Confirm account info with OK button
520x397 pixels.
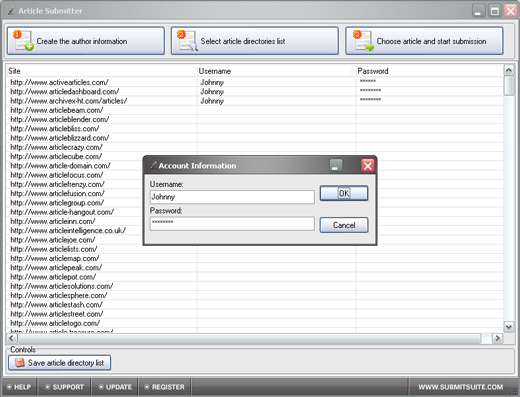pyautogui.click(x=344, y=193)
